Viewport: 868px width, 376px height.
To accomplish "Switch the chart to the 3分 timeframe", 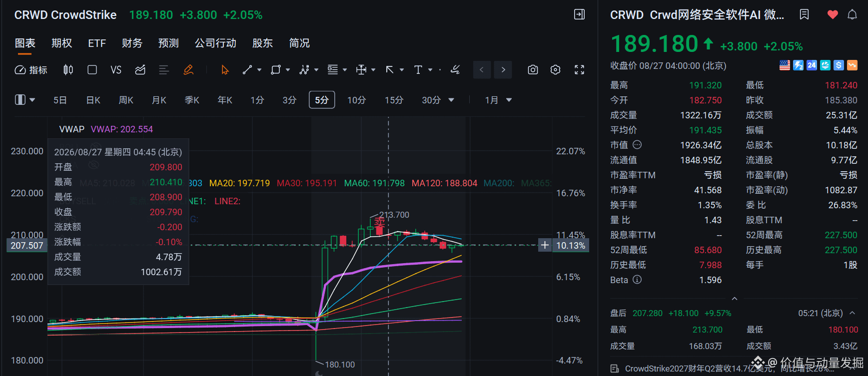I will coord(289,100).
